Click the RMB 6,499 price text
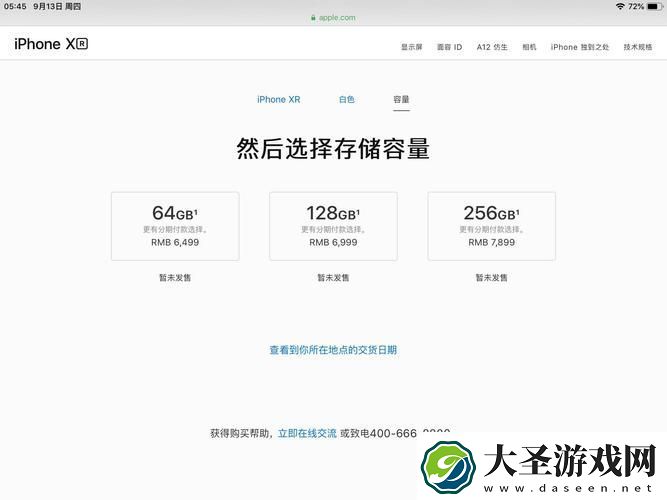 [x=175, y=243]
